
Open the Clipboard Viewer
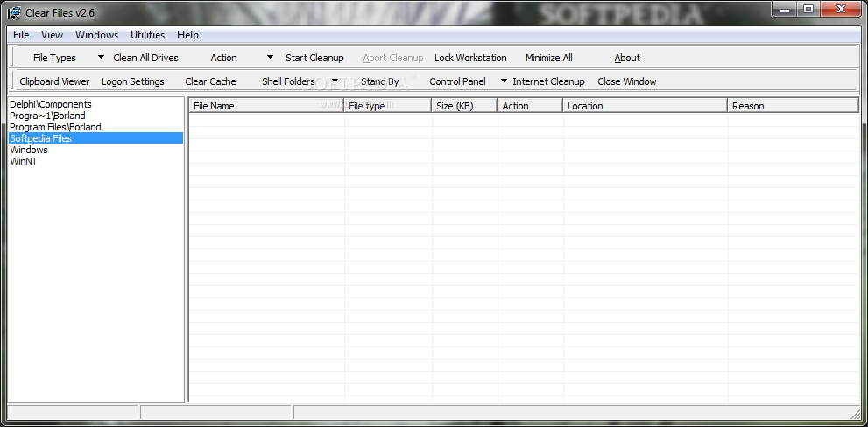click(54, 81)
